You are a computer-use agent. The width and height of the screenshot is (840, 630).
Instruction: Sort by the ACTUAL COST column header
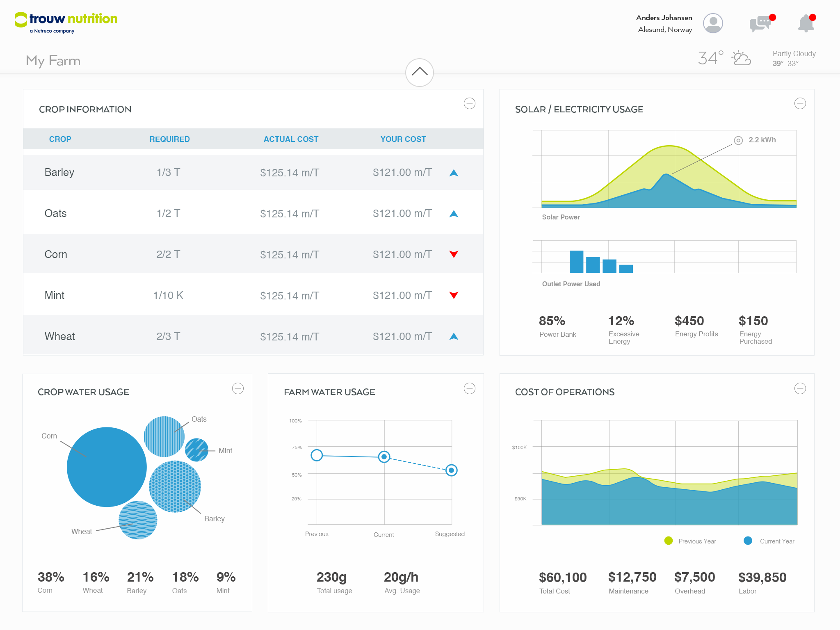pyautogui.click(x=291, y=139)
